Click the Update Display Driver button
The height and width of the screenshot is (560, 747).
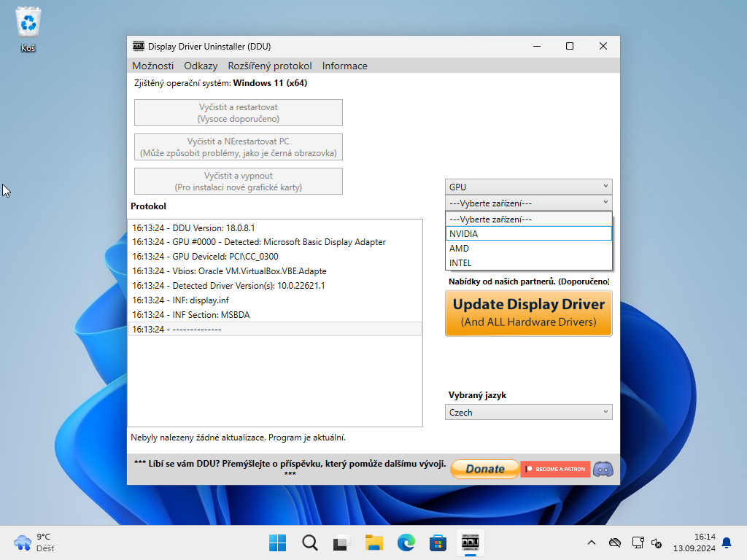(528, 313)
